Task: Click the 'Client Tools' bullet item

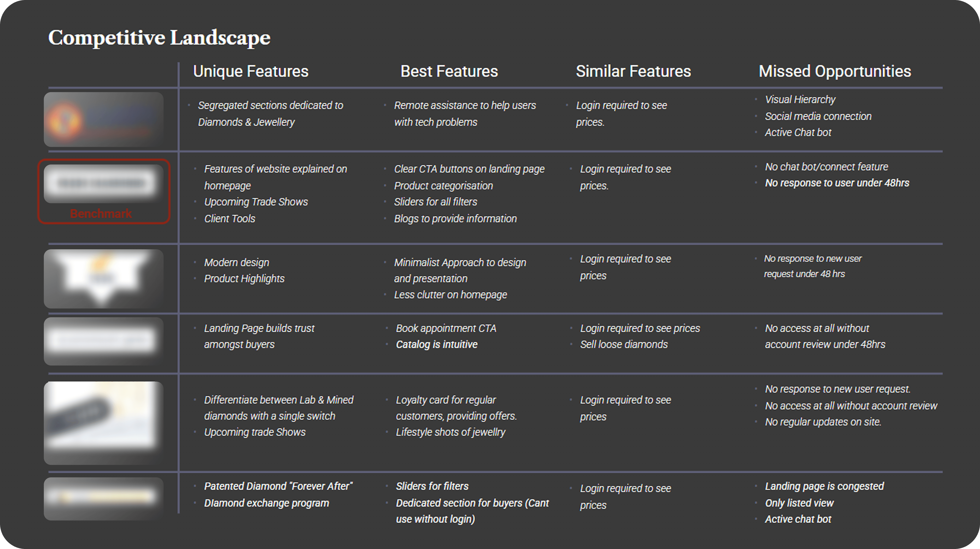Action: click(229, 219)
